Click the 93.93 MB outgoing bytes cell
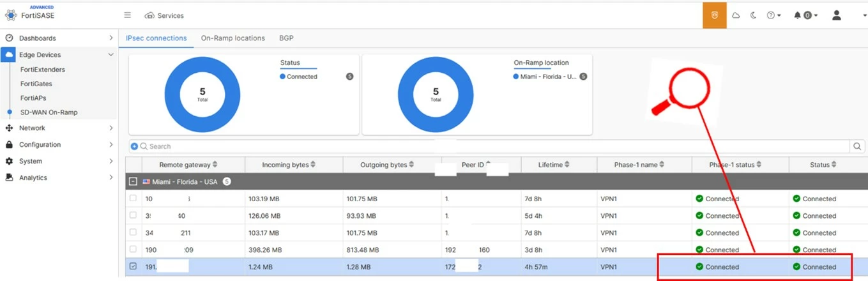The image size is (868, 281). pyautogui.click(x=362, y=216)
